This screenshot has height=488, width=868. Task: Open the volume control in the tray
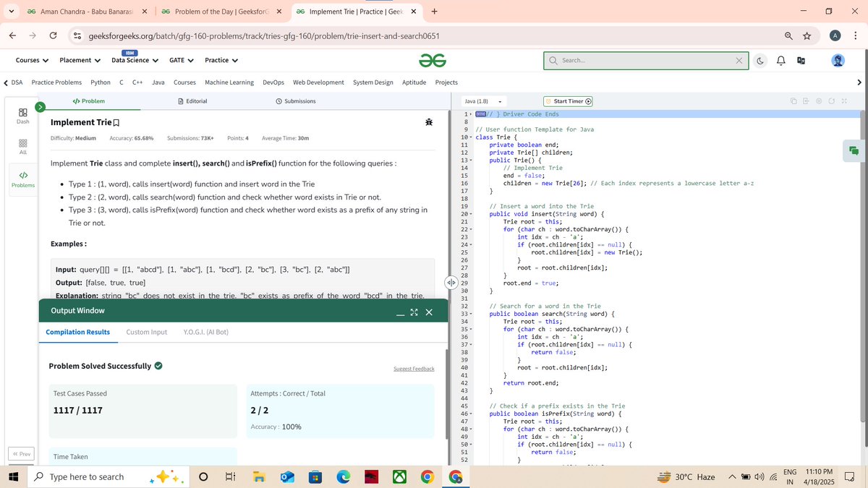click(759, 476)
